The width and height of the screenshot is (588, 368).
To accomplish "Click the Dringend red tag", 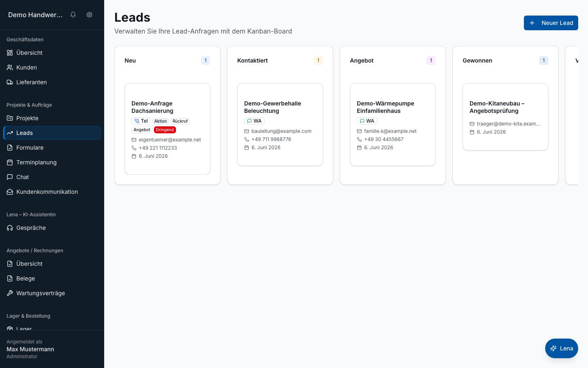I will point(165,130).
